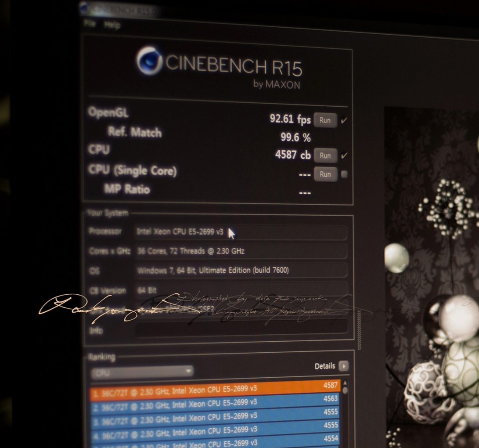This screenshot has height=448, width=479.
Task: Toggle the OpenGL test checkbox
Action: (x=344, y=120)
